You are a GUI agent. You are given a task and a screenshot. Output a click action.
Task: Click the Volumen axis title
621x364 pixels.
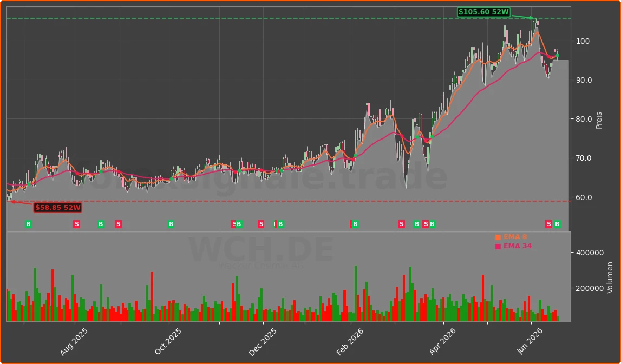(610, 277)
